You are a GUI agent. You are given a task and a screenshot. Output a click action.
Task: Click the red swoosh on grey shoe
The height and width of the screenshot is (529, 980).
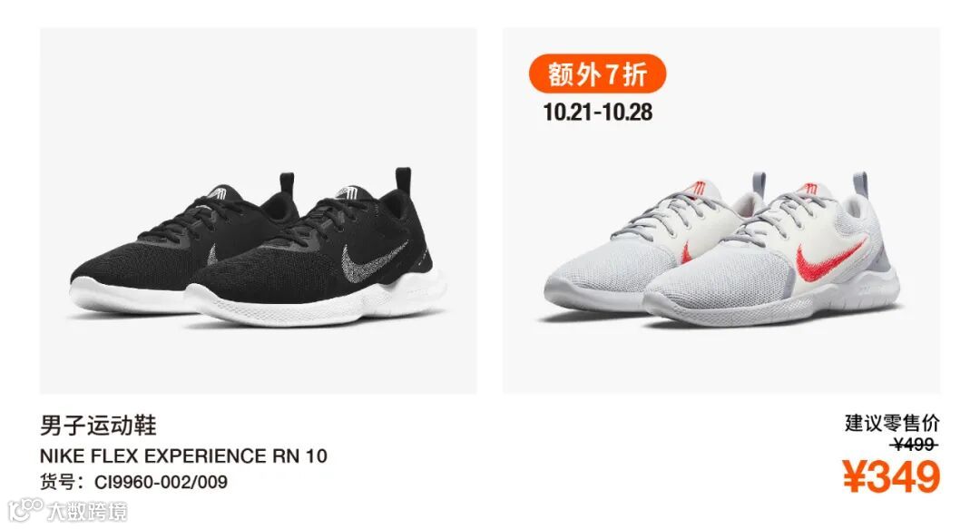830,260
